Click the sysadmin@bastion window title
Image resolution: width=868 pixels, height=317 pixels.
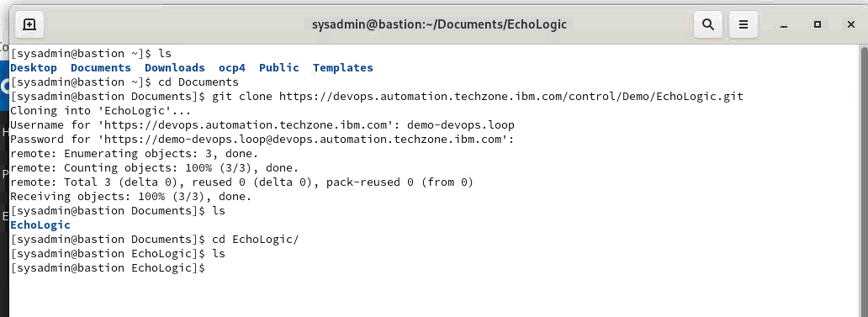[439, 25]
